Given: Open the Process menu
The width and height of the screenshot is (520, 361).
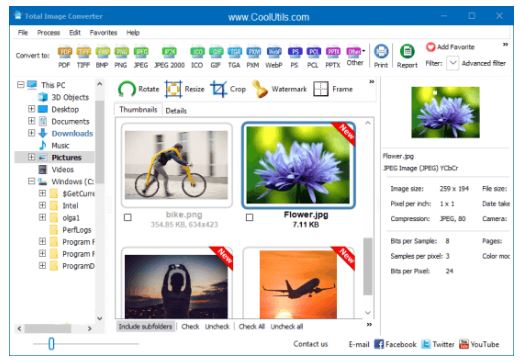Looking at the screenshot, I should [48, 32].
